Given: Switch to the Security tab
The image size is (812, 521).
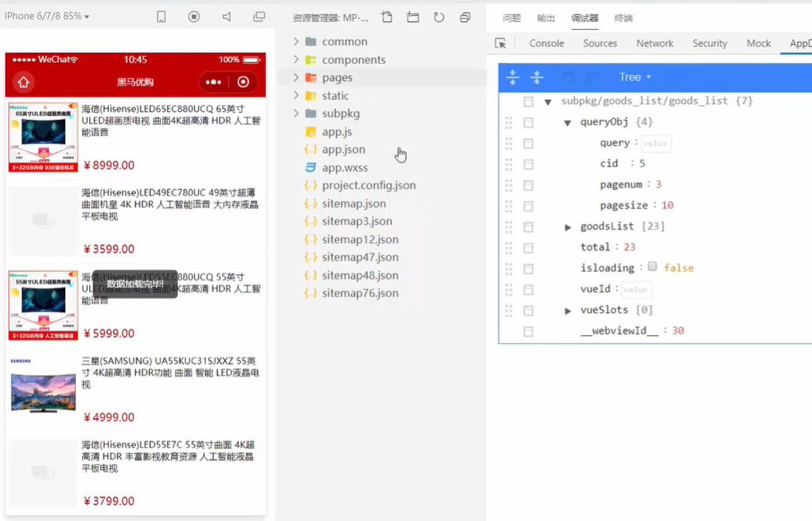Looking at the screenshot, I should [x=710, y=43].
